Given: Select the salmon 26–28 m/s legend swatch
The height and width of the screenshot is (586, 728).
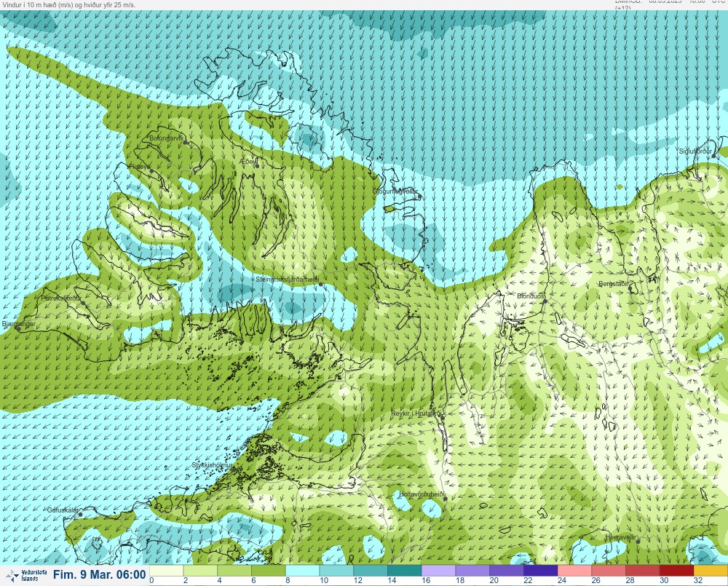Looking at the screenshot, I should (x=608, y=570).
